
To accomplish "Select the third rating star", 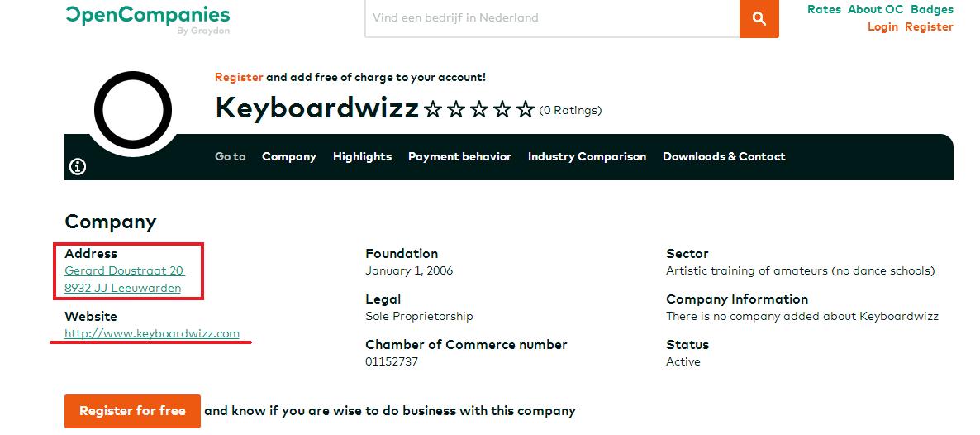I will coord(479,110).
